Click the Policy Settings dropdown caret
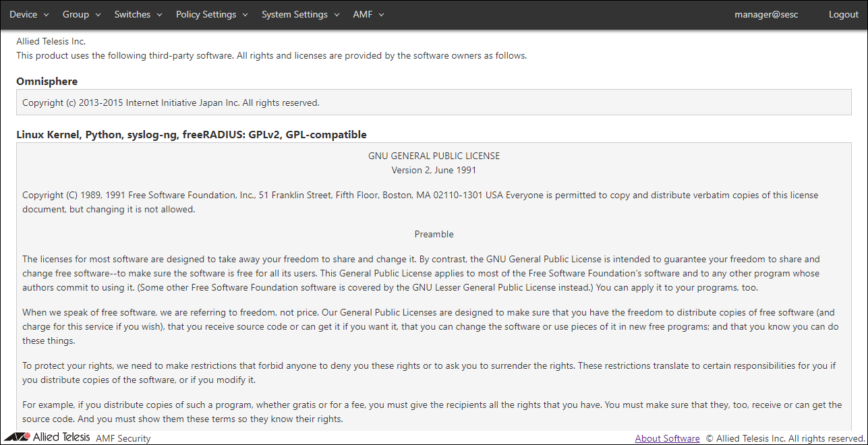This screenshot has width=868, height=445. tap(245, 15)
